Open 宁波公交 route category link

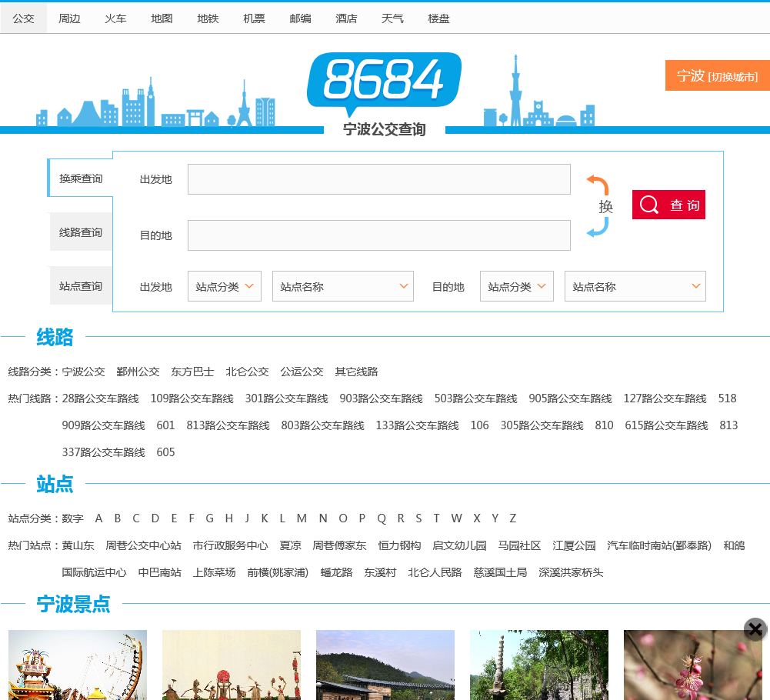point(84,372)
